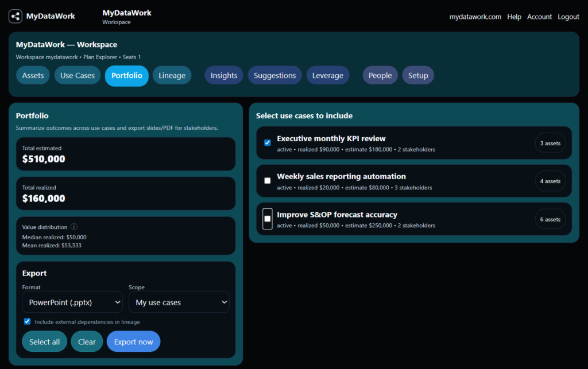This screenshot has width=588, height=369.
Task: Click the realized $50,000 details line
Action: point(356,226)
